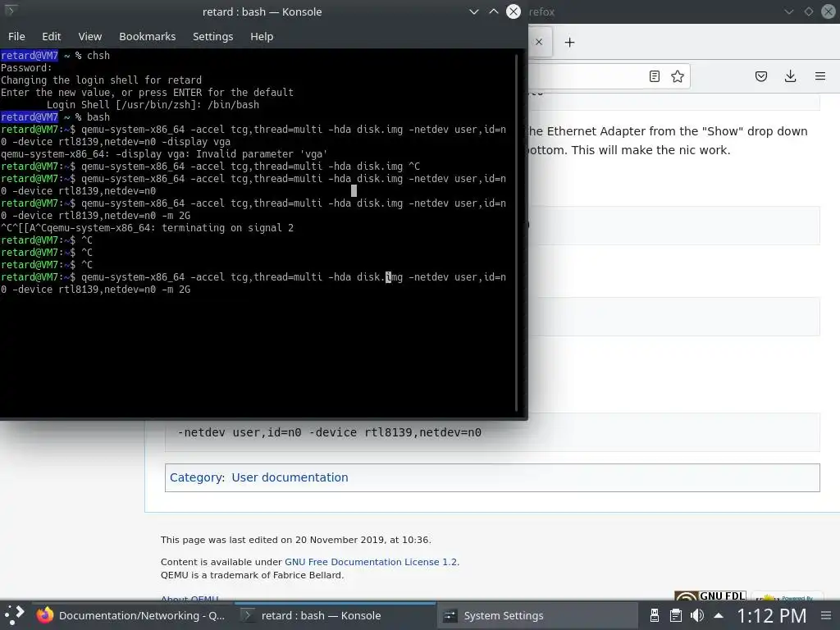Image resolution: width=840 pixels, height=630 pixels.
Task: Click 'QEMU is a trademark of Fabrice Bellard' text
Action: coord(252,575)
